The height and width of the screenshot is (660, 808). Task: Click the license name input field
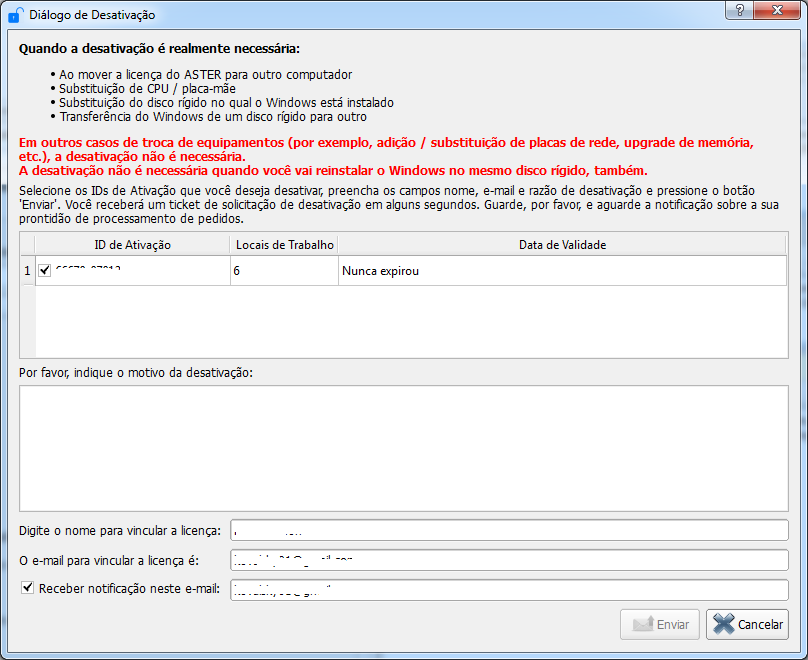pos(509,530)
